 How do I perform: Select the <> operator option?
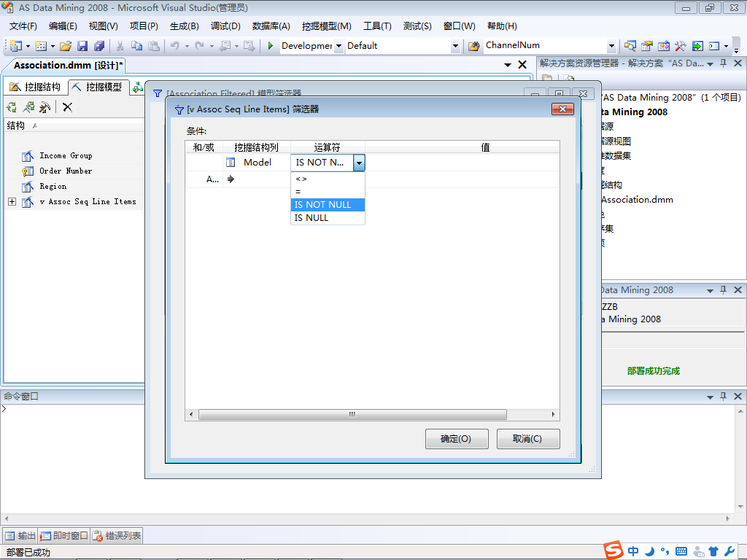pyautogui.click(x=328, y=179)
